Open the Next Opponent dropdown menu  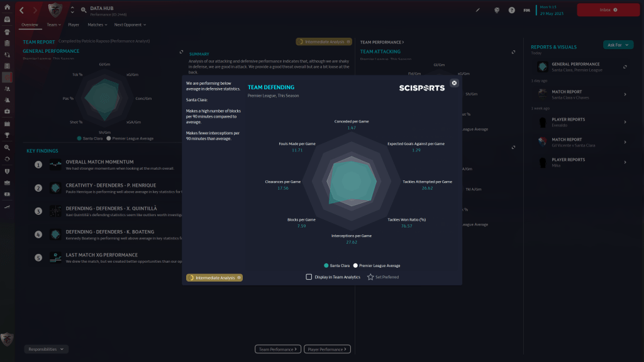[x=130, y=25]
